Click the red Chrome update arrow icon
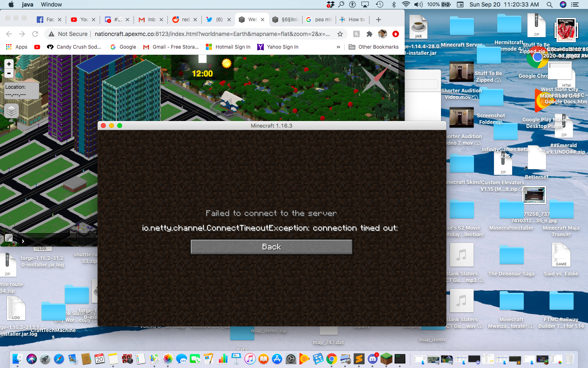This screenshot has height=368, width=588. click(396, 34)
